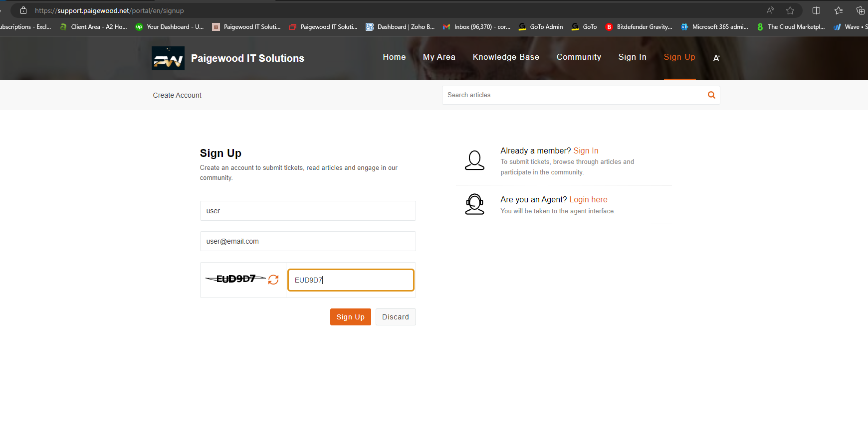Open Gmail Inbox bookmark

pos(476,27)
